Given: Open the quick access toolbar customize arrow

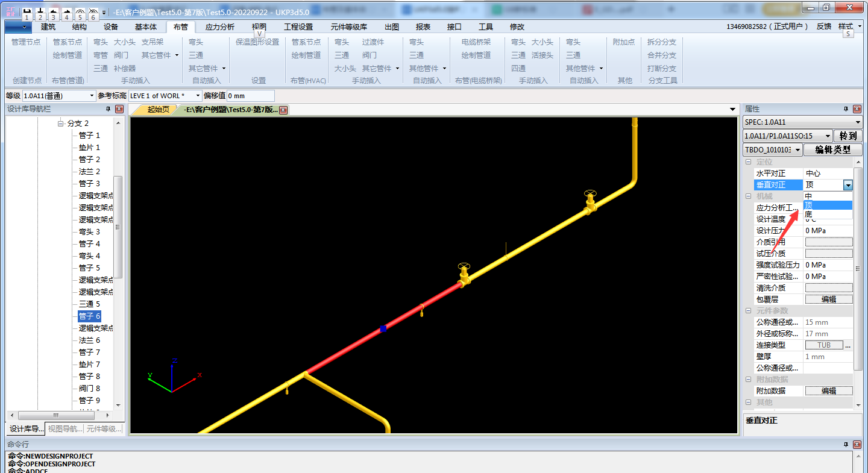Looking at the screenshot, I should [x=104, y=12].
